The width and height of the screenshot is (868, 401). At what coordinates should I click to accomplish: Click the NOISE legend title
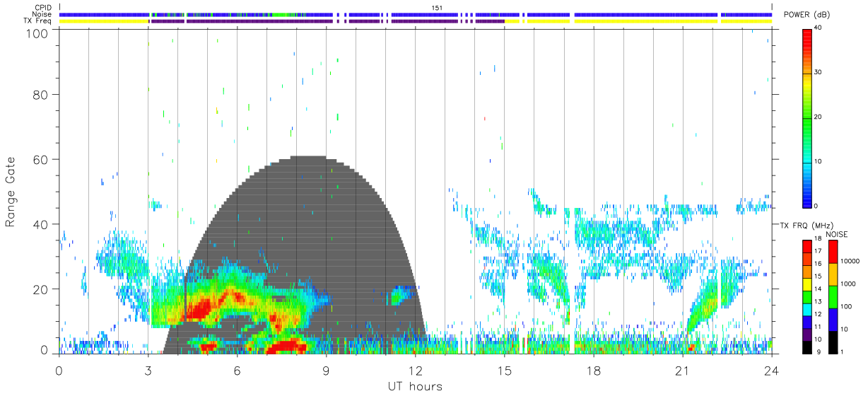[838, 233]
